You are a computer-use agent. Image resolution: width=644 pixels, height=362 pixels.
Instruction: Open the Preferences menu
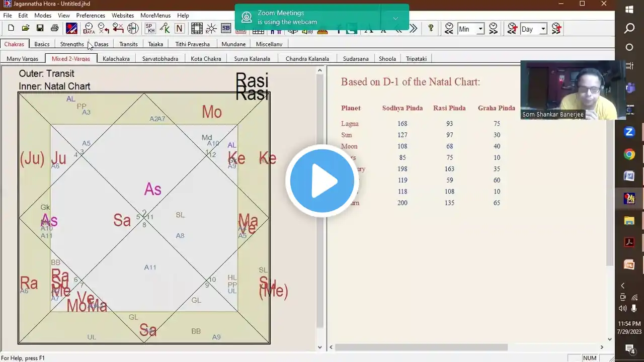coord(91,16)
